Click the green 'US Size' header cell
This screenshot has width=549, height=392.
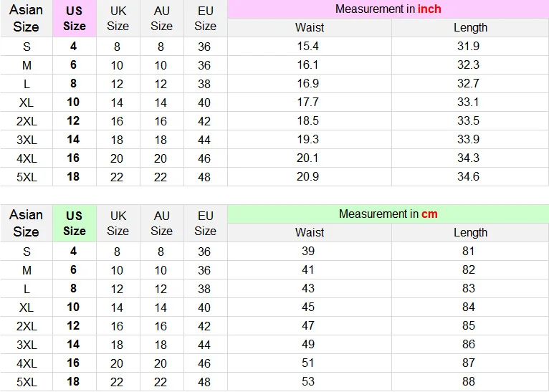(74, 223)
